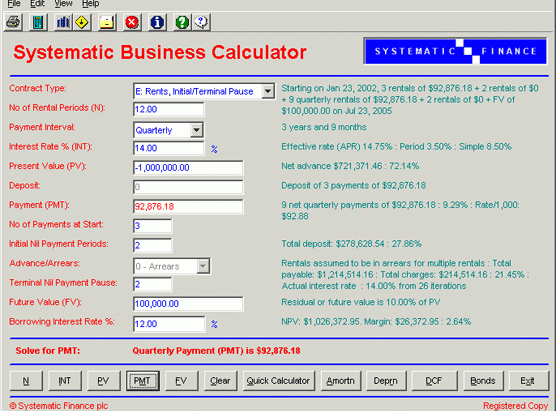
Task: Expand the Advance/Arrears dropdown
Action: 203,266
